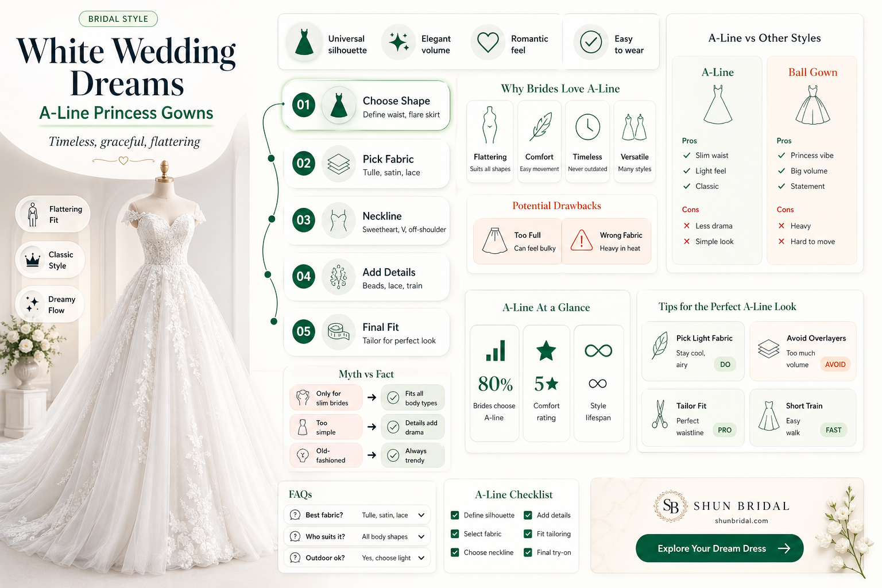Click the green infinity icon for Style lifespan
Viewport: 882px width, 588px height.
point(598,350)
